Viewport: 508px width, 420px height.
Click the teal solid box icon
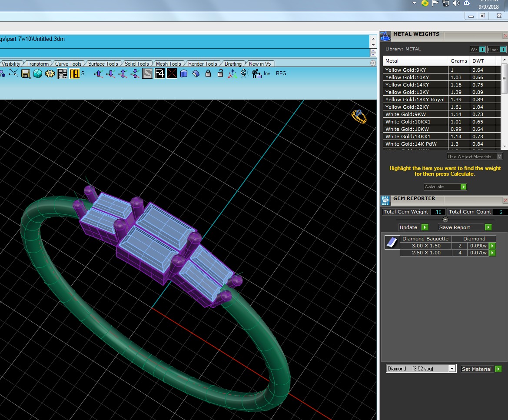point(37,73)
